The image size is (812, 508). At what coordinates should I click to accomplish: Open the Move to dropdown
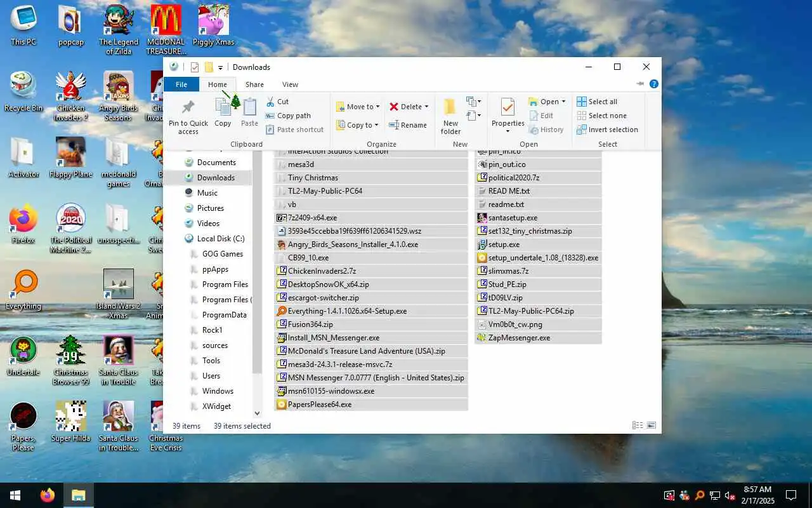tap(358, 107)
